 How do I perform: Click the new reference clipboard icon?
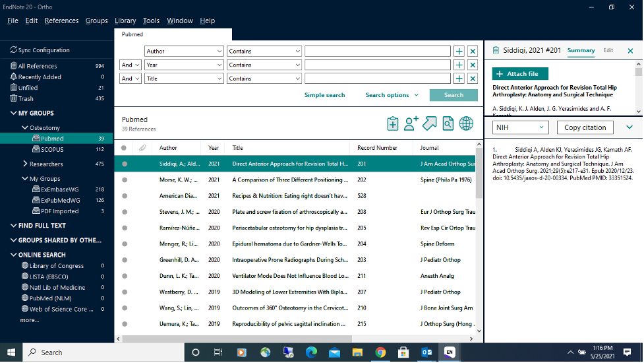point(392,123)
